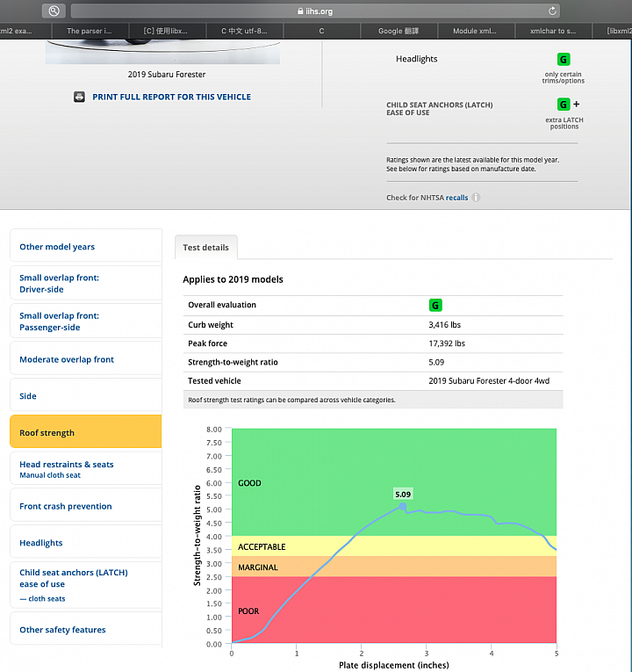Viewport: 632px width, 672px height.
Task: Click the Curb weight value 3,416 lbs
Action: 445,325
